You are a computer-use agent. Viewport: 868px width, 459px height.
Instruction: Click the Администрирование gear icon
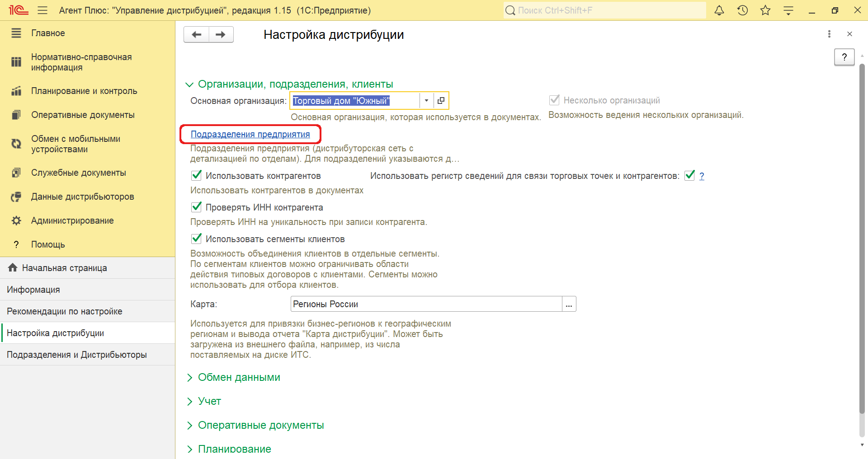(x=16, y=220)
